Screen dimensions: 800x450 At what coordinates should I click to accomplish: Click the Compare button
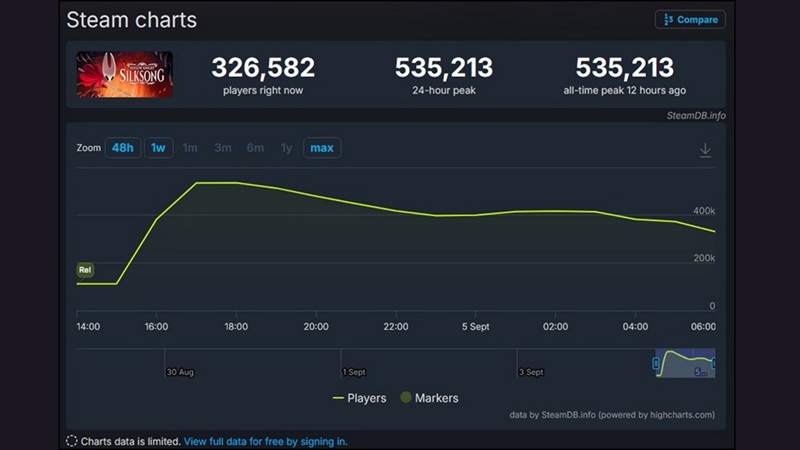690,20
